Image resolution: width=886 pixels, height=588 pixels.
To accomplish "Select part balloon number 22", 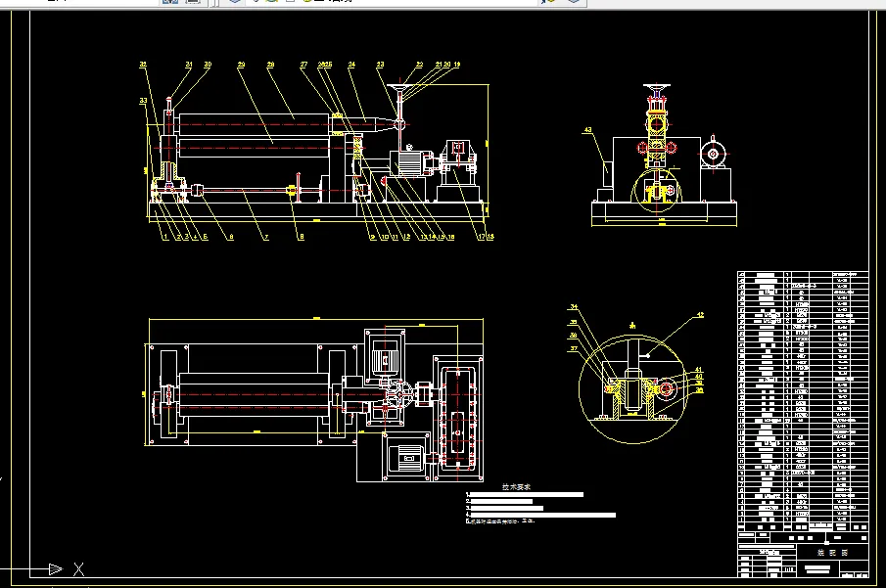I will coord(419,65).
